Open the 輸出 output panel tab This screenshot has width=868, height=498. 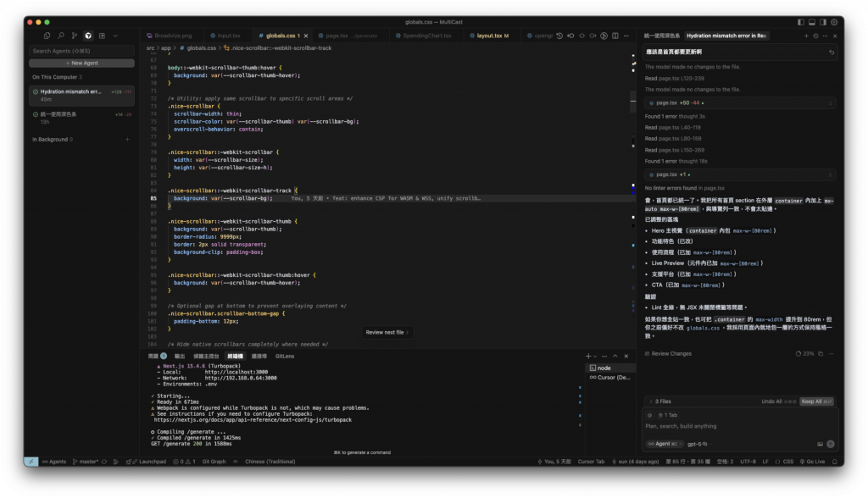tap(180, 357)
